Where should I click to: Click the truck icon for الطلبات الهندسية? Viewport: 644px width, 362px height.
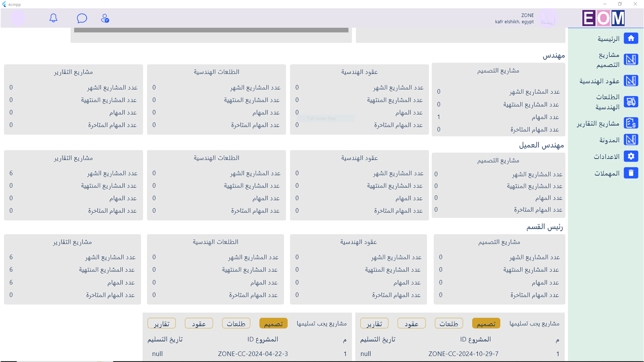[x=631, y=102]
